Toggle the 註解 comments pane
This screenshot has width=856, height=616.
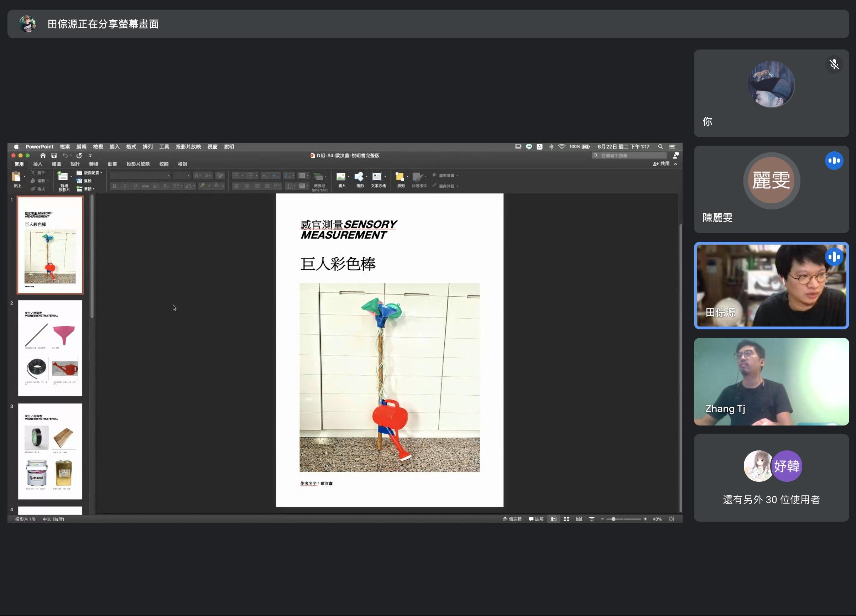coord(536,519)
